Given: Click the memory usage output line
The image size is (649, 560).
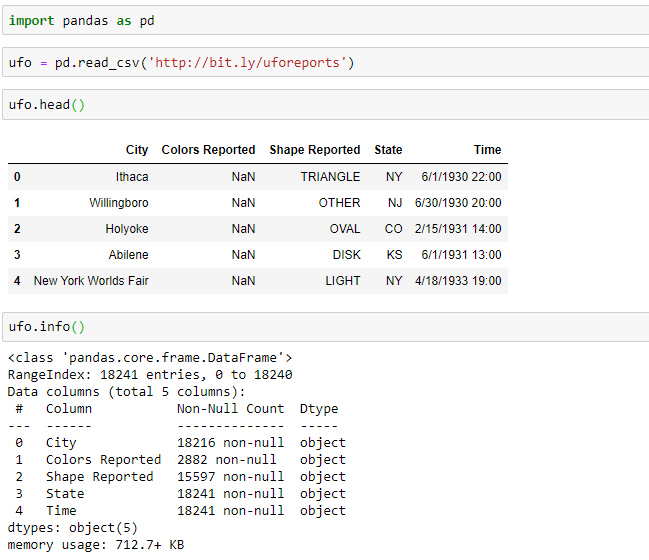Looking at the screenshot, I should pyautogui.click(x=96, y=545).
